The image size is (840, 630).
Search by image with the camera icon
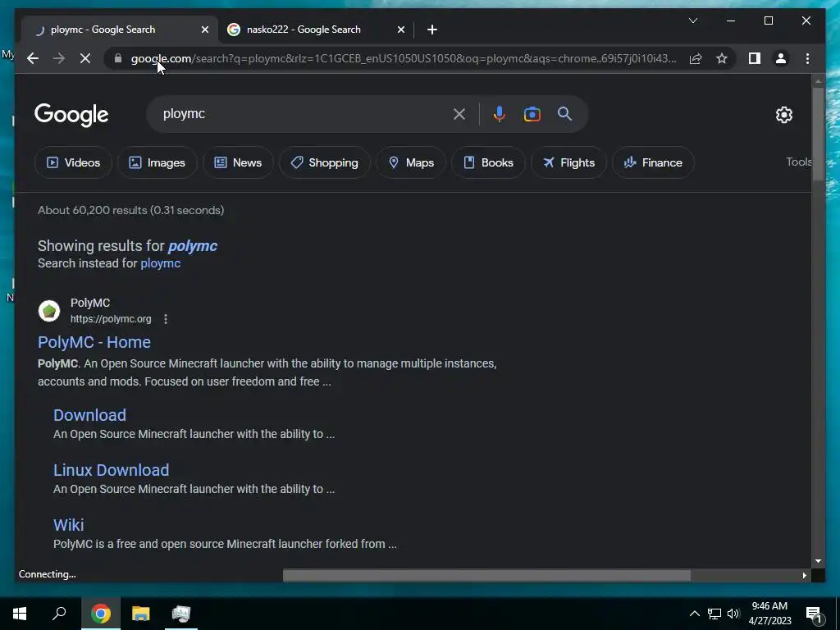click(x=532, y=113)
